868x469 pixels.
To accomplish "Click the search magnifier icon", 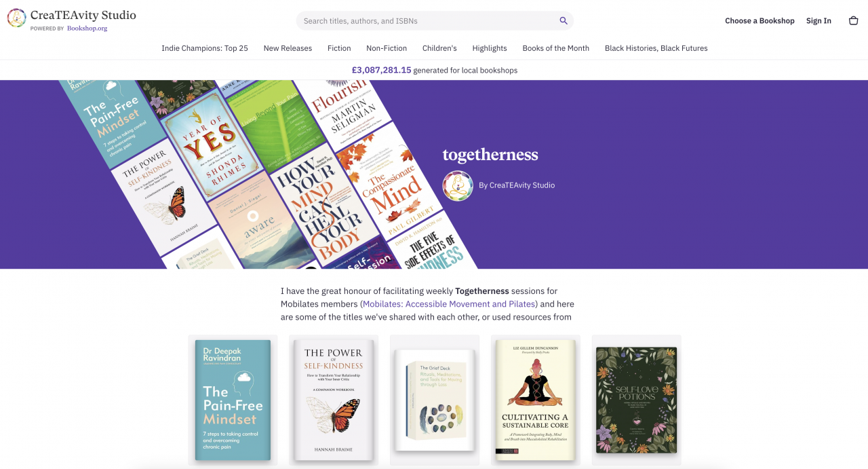I will [564, 21].
